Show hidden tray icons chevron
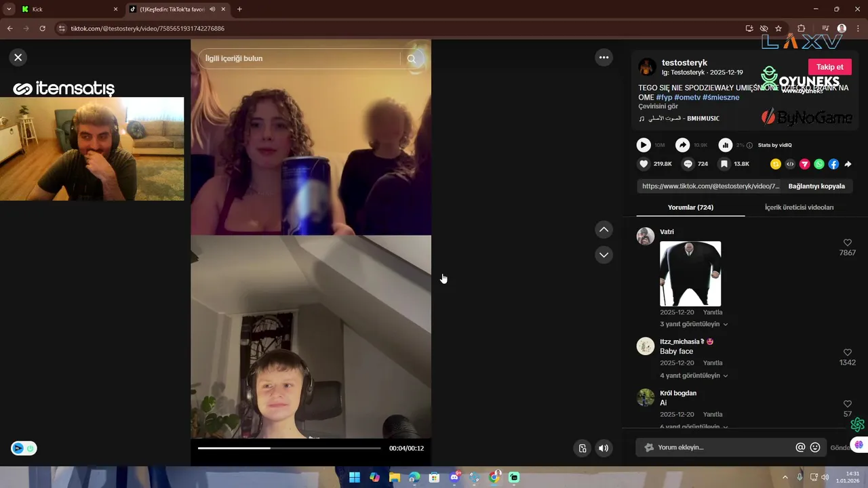868x488 pixels. tap(785, 477)
